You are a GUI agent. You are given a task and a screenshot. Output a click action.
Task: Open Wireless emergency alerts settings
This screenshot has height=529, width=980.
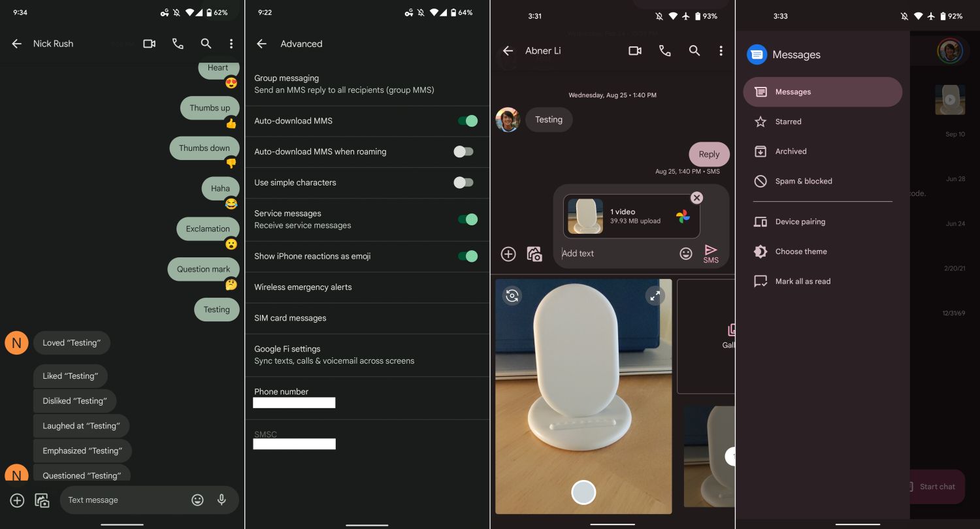[x=302, y=287]
